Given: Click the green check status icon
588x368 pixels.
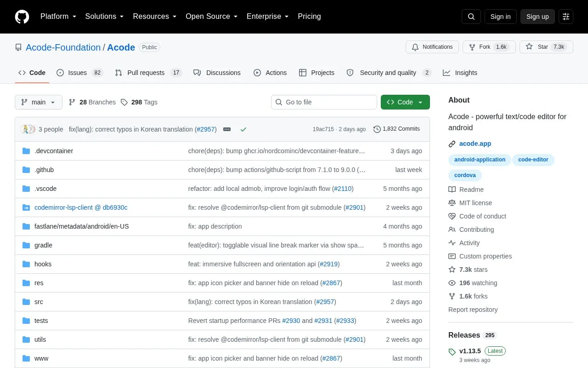Looking at the screenshot, I should [243, 129].
